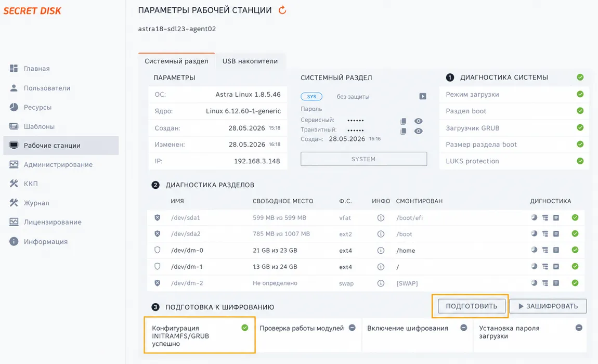
Task: Open the Информация section
Action: (x=61, y=241)
